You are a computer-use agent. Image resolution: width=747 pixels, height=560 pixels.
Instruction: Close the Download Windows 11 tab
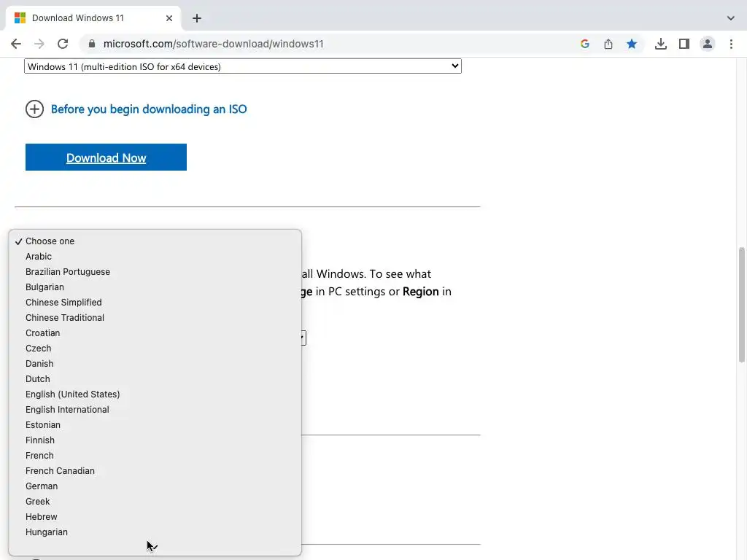click(x=169, y=18)
